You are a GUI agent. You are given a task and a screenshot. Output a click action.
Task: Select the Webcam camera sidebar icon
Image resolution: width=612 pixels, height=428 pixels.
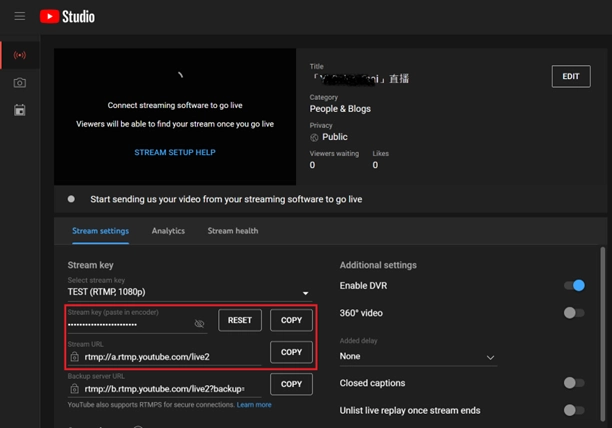(x=20, y=83)
